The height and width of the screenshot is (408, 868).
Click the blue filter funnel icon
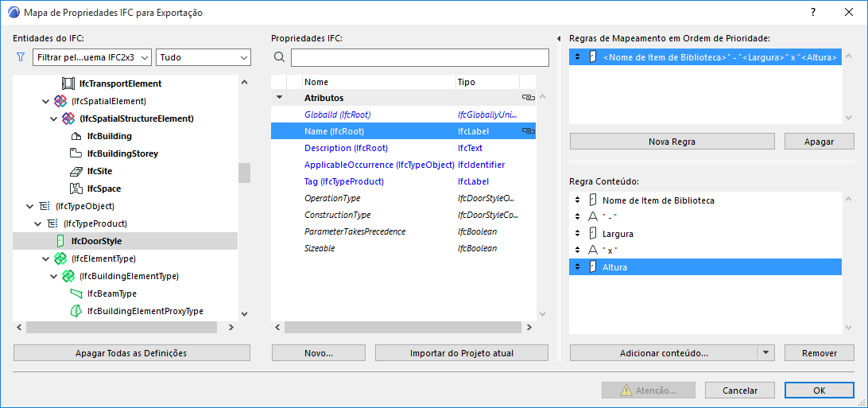click(21, 57)
